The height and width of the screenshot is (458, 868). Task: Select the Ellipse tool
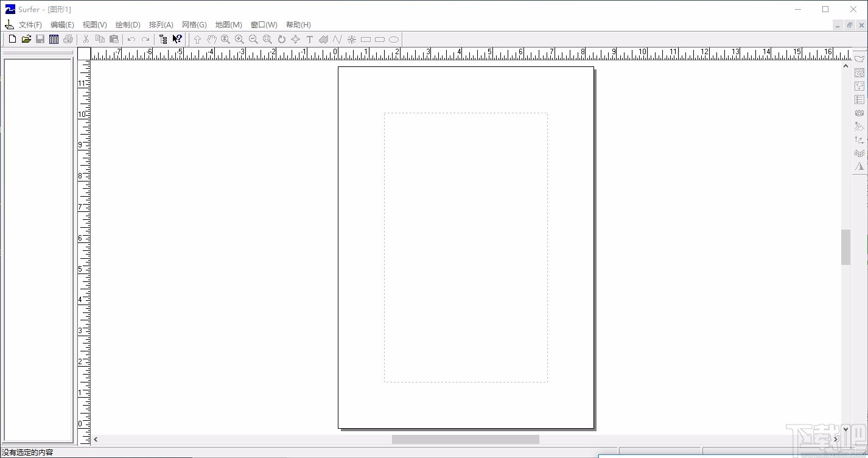coord(393,40)
